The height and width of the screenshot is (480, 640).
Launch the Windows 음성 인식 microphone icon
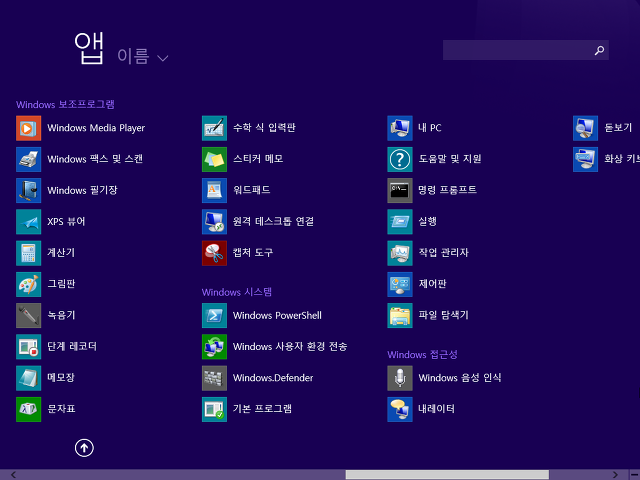click(x=400, y=378)
